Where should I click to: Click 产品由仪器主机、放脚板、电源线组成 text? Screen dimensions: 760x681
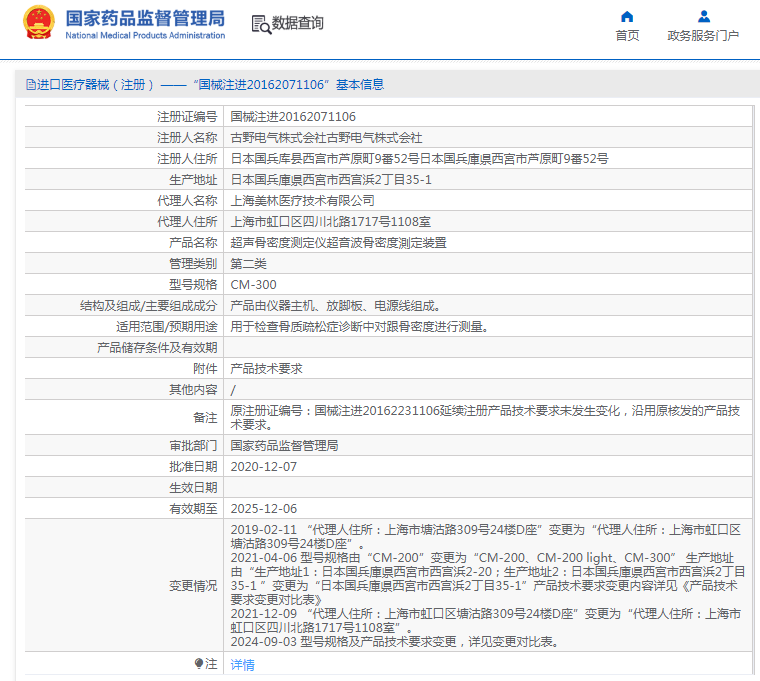(x=335, y=306)
